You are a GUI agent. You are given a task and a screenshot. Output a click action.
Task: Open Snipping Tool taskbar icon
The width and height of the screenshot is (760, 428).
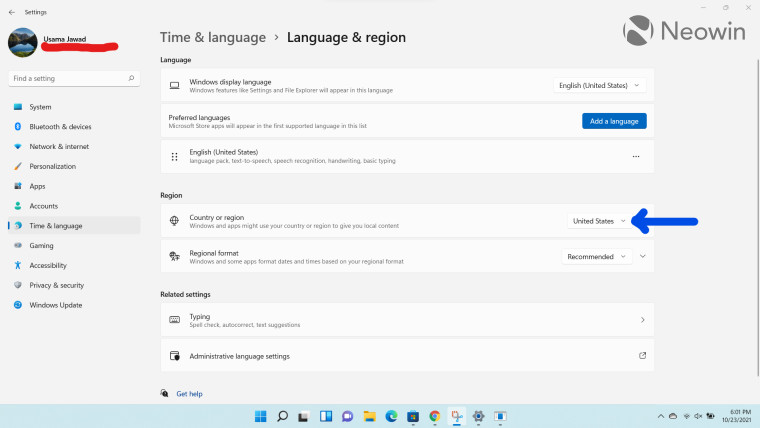coord(457,416)
